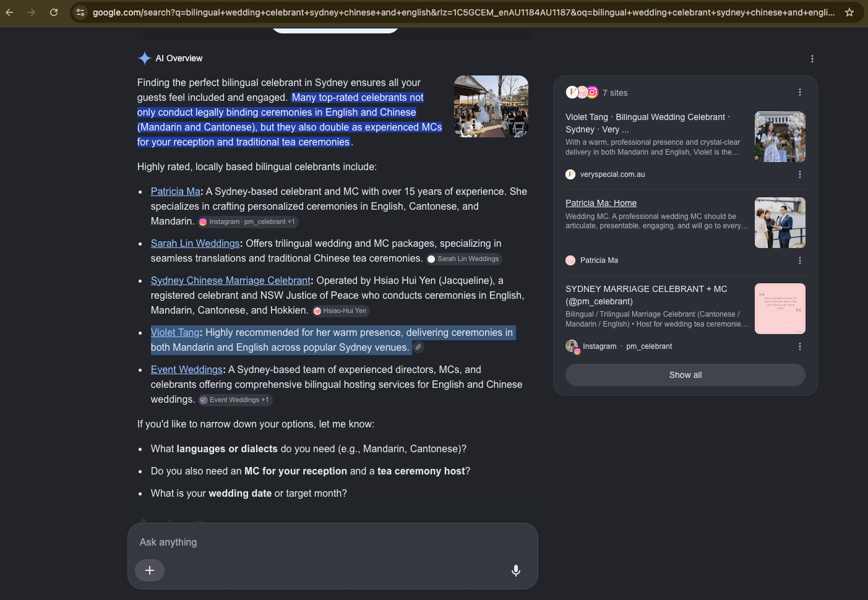Open SYDNEY MARRIAGE CELEBRANT + MC result
This screenshot has width=868, height=600.
coord(647,295)
